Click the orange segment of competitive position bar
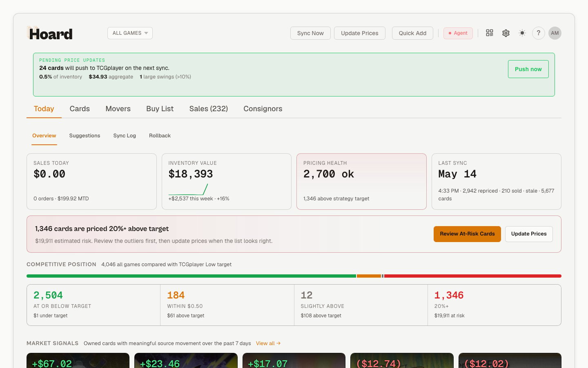The height and width of the screenshot is (368, 588). tap(369, 276)
